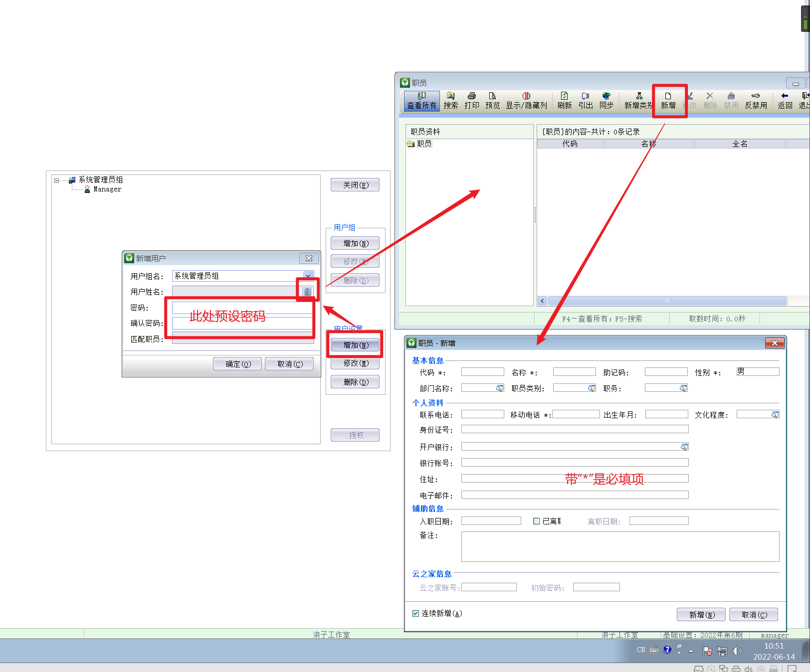The width and height of the screenshot is (810, 672).
Task: Click 删除(D) under 用户设置
Action: [x=355, y=382]
